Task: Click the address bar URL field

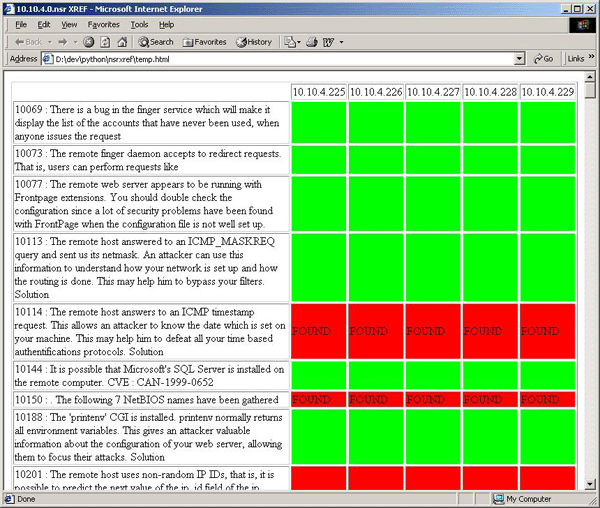Action: 280,59
